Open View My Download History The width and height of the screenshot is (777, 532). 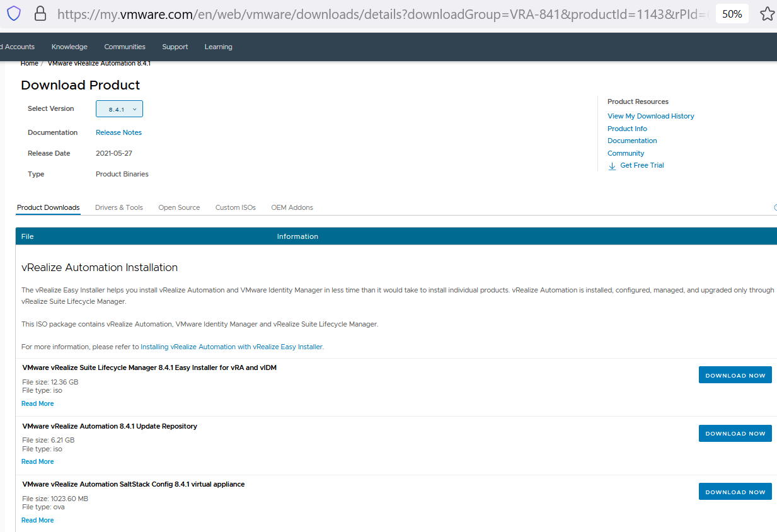[651, 116]
